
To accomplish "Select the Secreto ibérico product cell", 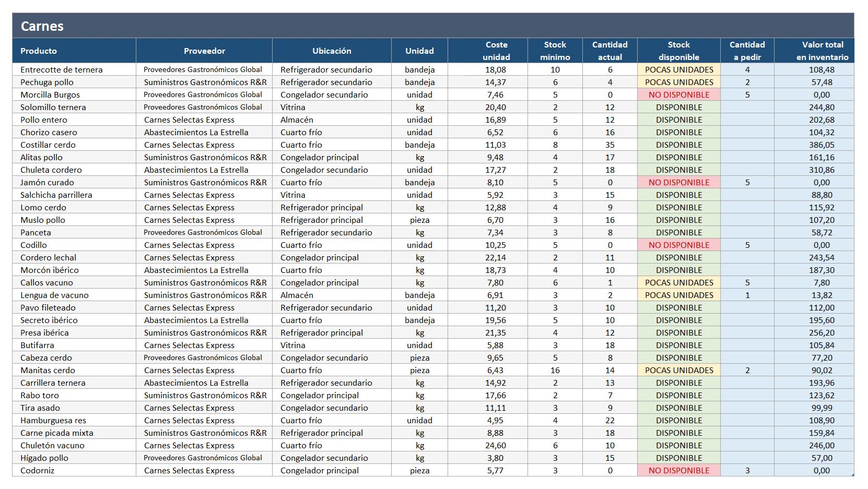I will (x=74, y=320).
